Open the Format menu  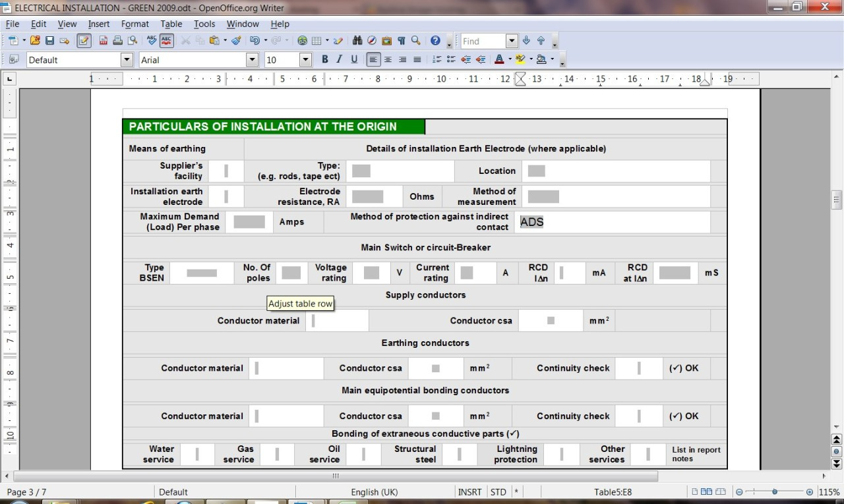135,24
